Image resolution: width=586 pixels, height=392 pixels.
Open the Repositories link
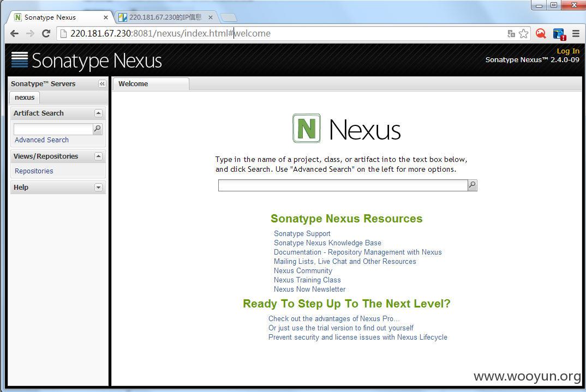coord(34,171)
